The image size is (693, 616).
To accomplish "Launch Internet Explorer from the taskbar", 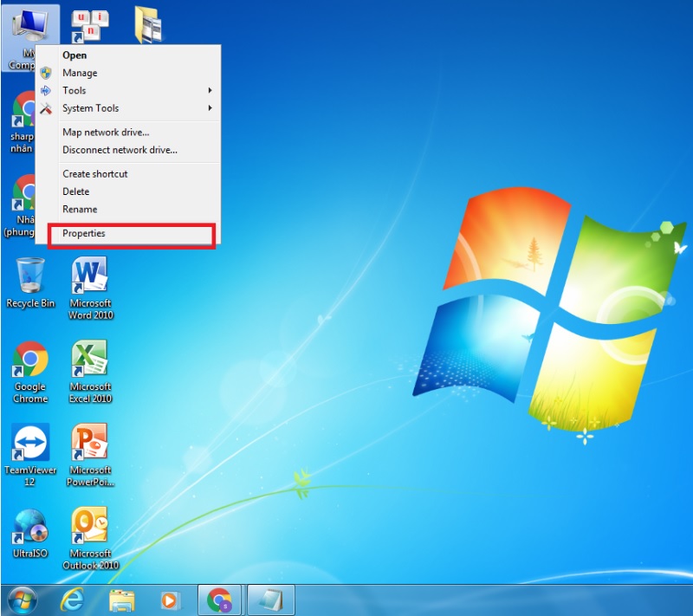I will click(x=73, y=600).
